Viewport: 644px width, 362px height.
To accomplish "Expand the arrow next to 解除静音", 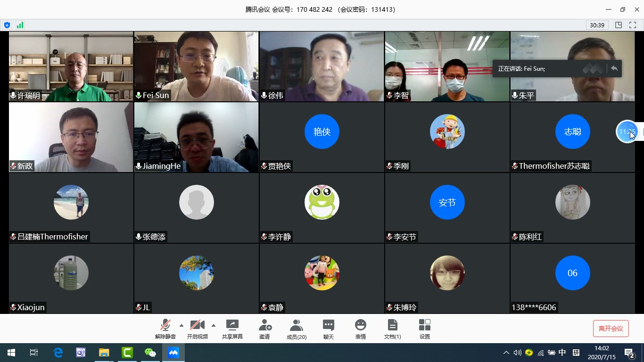I will 182,325.
